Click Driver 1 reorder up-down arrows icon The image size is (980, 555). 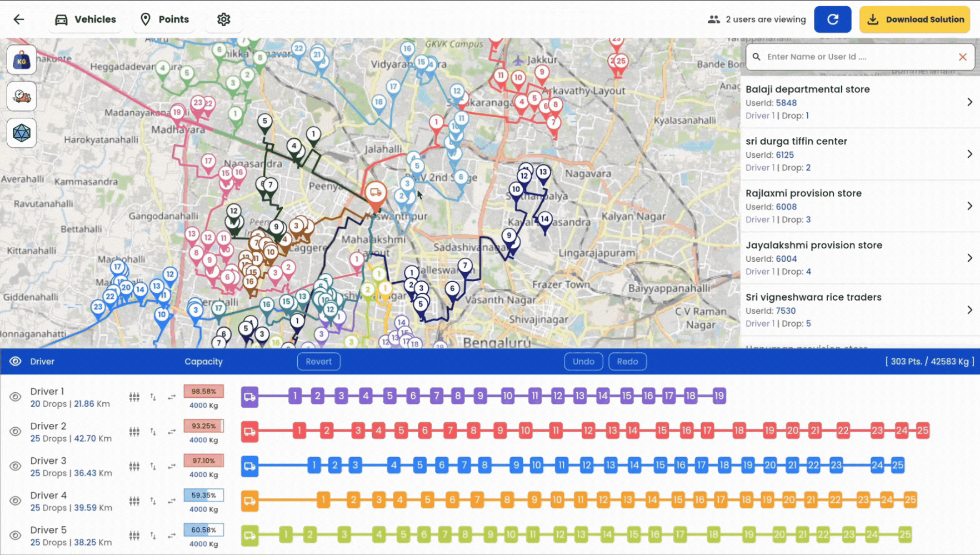coord(153,397)
